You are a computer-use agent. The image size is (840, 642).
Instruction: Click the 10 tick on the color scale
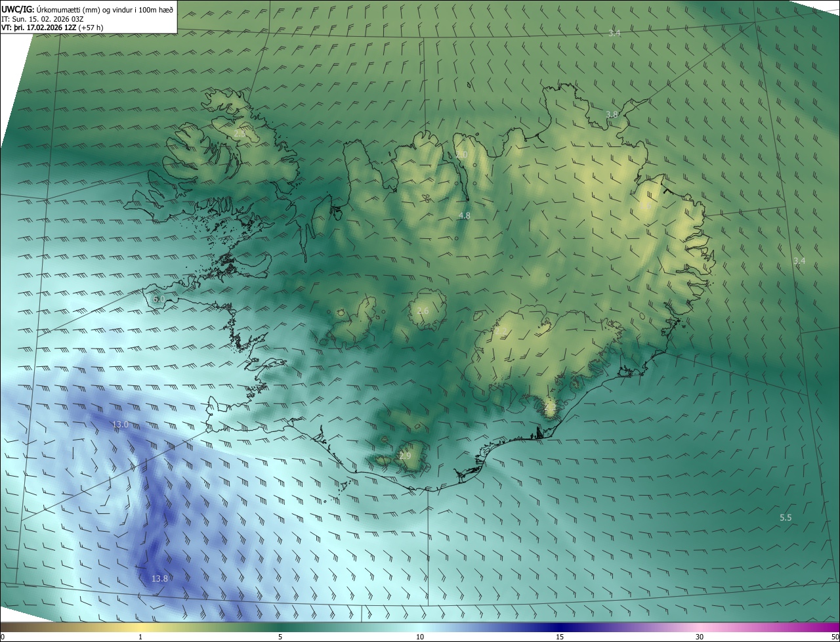click(420, 637)
